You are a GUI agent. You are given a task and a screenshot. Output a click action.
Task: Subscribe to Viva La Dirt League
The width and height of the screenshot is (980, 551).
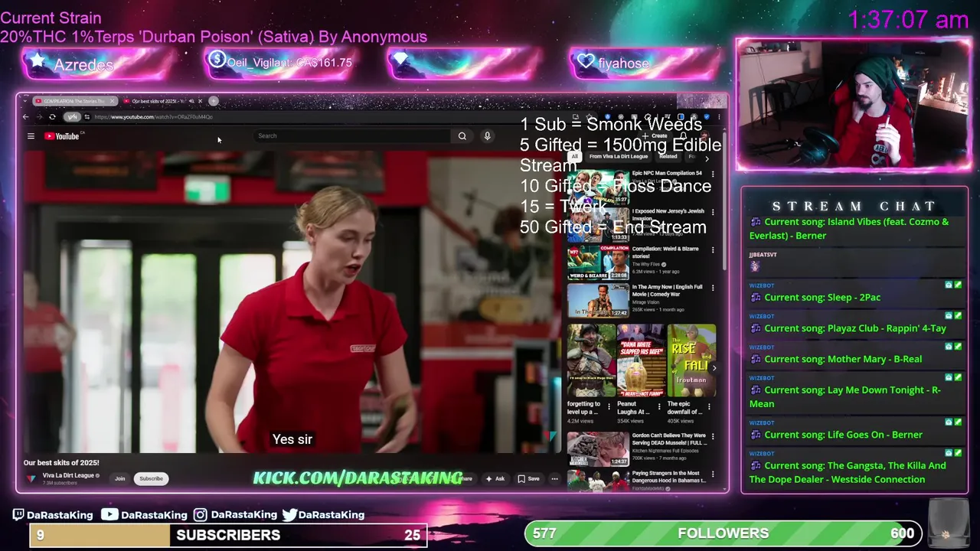[151, 478]
